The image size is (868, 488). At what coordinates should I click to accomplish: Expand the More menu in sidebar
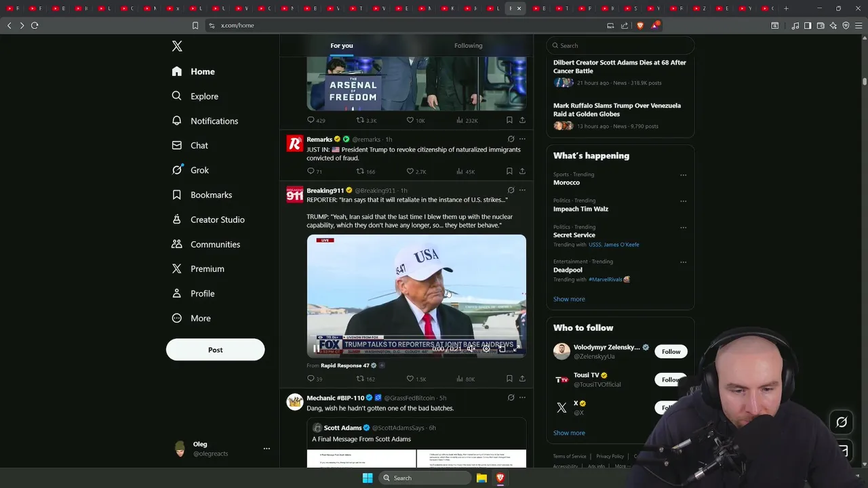click(x=192, y=318)
